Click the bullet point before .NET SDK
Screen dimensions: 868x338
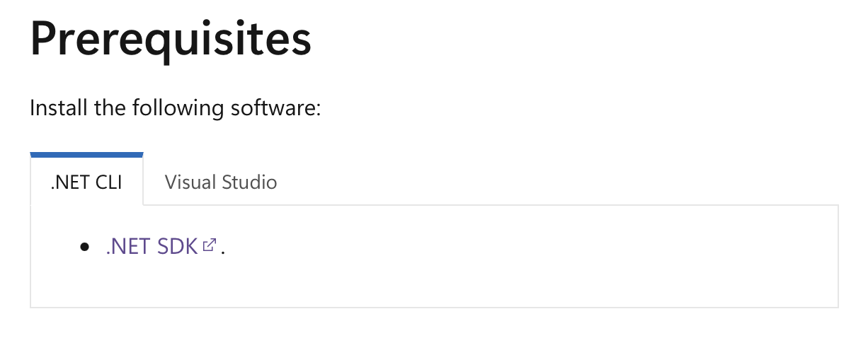86,247
